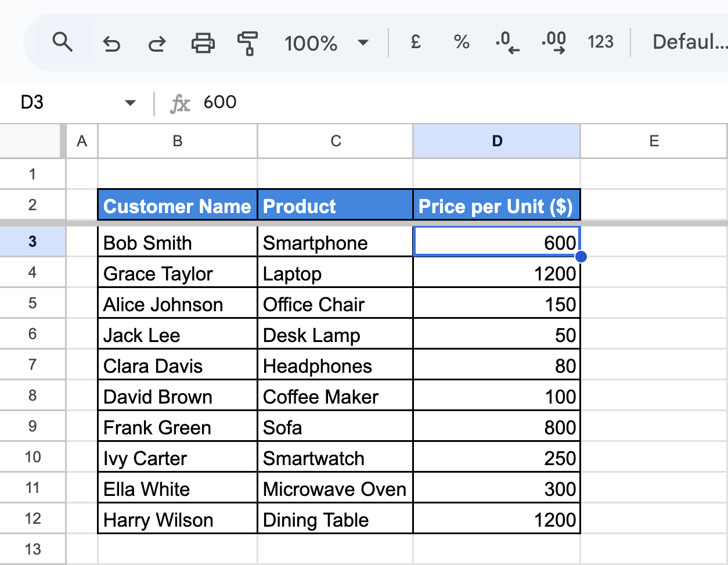Select the Laptop cell
Image resolution: width=728 pixels, height=565 pixels.
[x=336, y=272]
